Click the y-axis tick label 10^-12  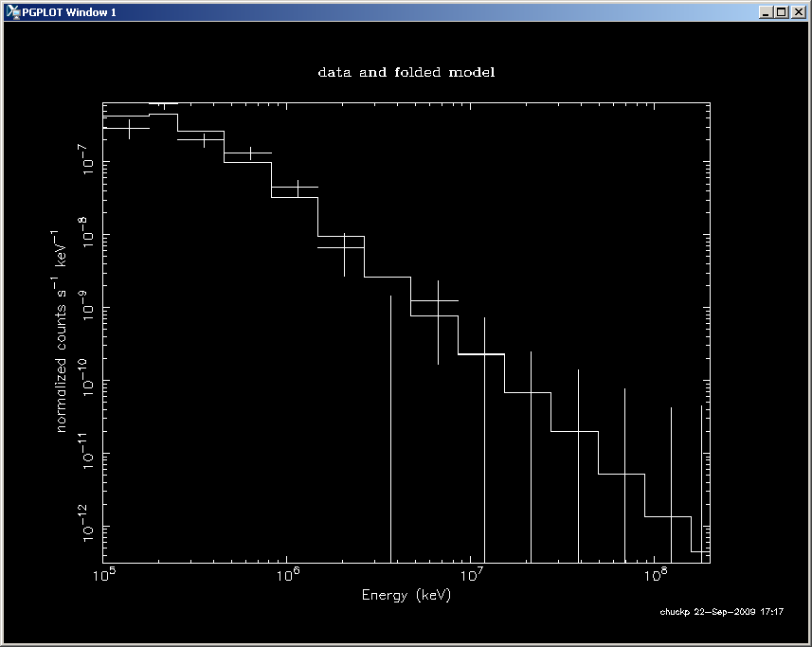[86, 523]
